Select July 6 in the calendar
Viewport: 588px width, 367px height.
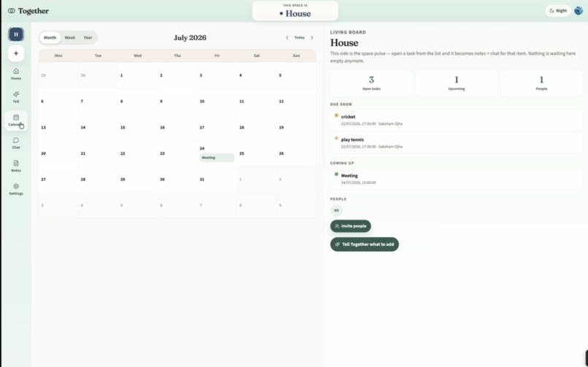coord(58,102)
